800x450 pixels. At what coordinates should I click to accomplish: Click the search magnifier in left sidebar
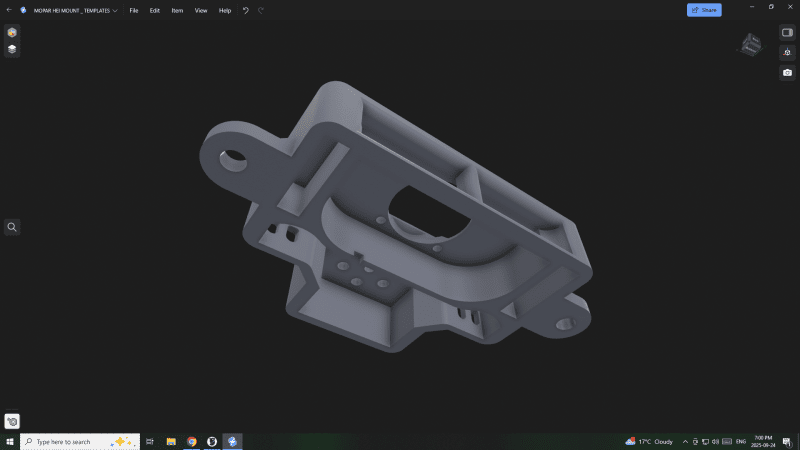pos(12,227)
